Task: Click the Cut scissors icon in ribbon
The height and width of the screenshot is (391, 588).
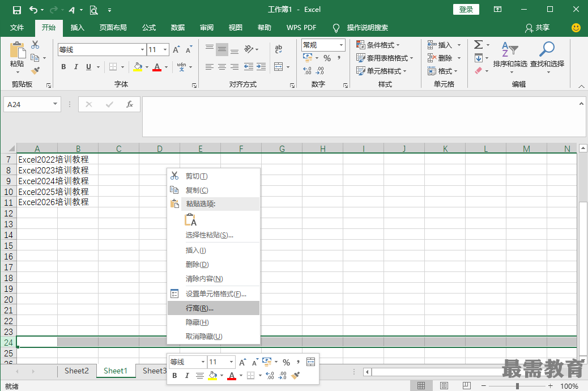Action: tap(35, 45)
